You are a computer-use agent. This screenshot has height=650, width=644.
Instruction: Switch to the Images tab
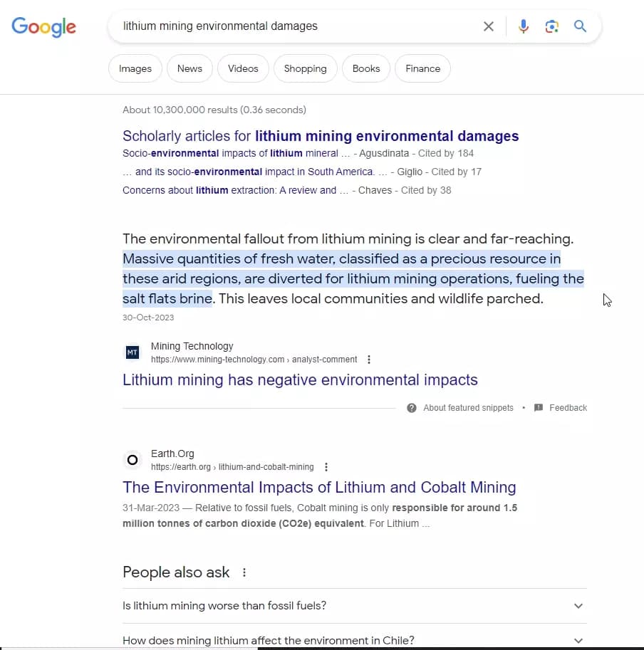point(135,68)
